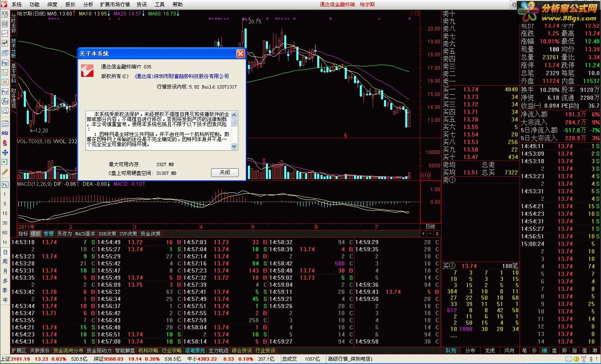
Task: Click the down arrow of license text scrollbar
Action: [x=234, y=147]
